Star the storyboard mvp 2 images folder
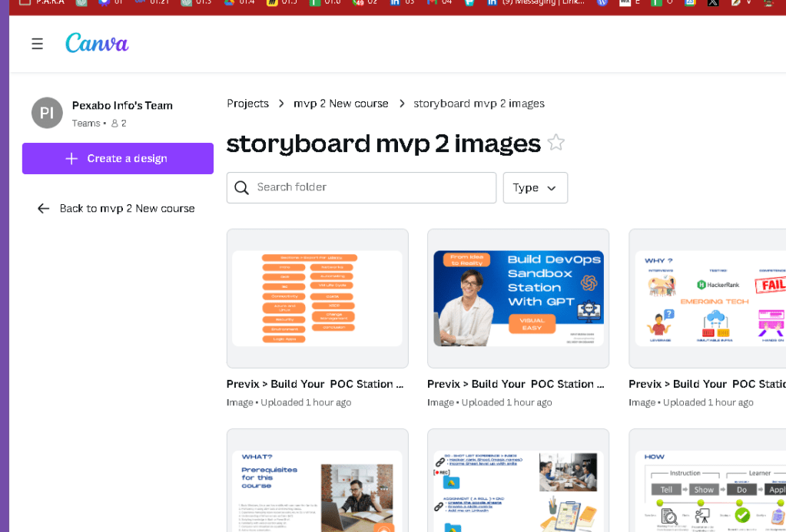 click(556, 143)
